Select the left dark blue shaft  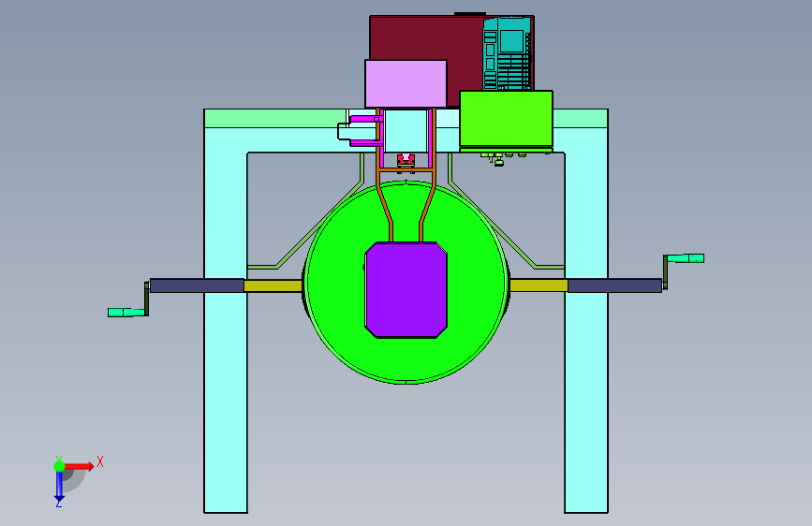(197, 285)
